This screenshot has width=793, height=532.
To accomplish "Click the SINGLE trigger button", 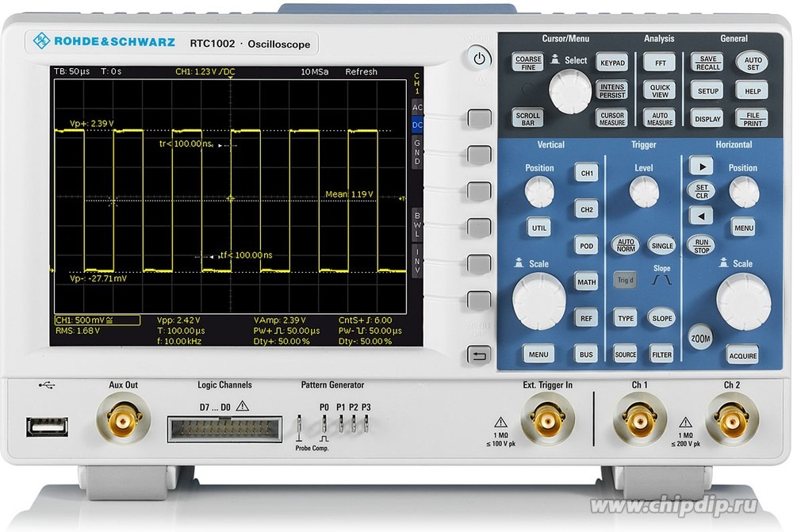I will 661,245.
